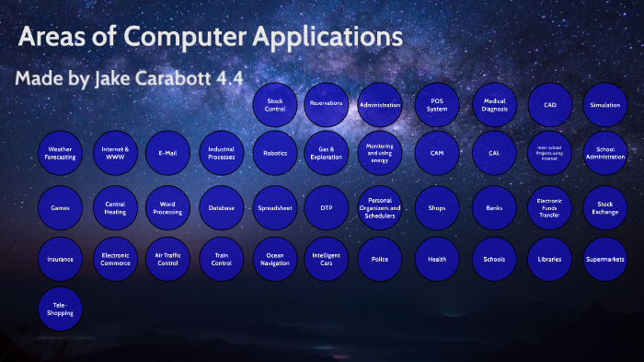Open the Stock Control circle
The width and height of the screenshot is (644, 362).
275,105
